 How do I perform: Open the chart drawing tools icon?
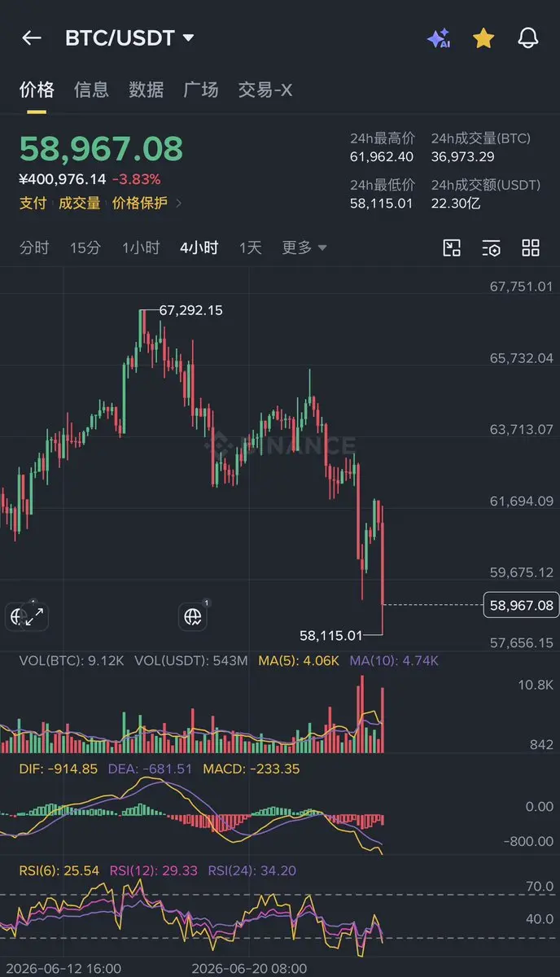452,248
